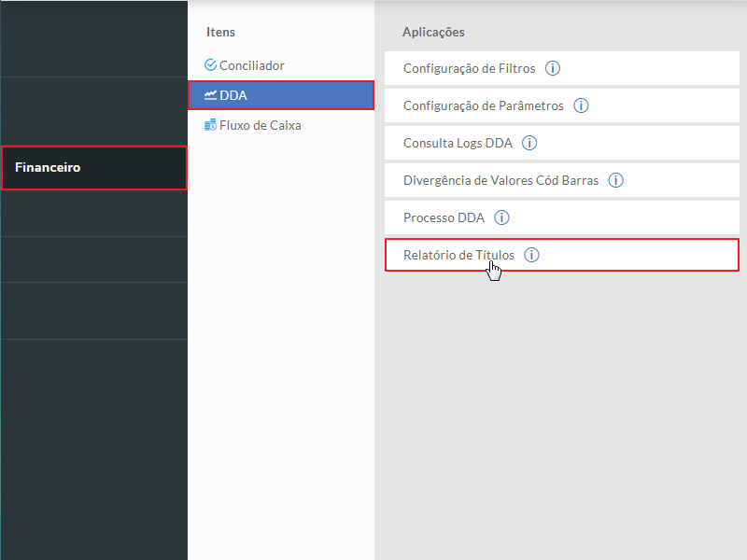Click the Aplicações section heading

433,32
